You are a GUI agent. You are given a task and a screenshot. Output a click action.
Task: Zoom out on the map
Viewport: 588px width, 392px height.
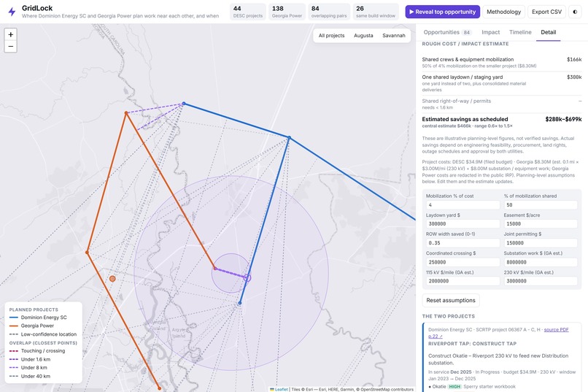(x=10, y=47)
